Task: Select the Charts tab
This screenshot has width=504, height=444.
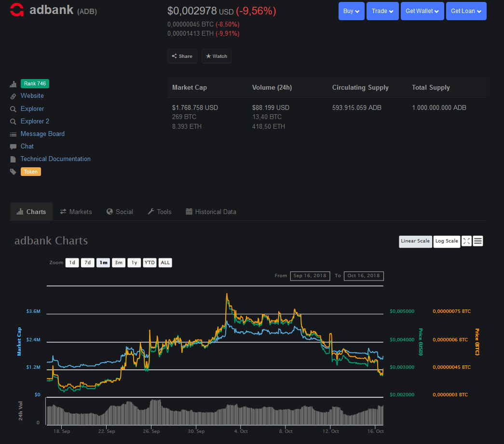Action: [31, 212]
